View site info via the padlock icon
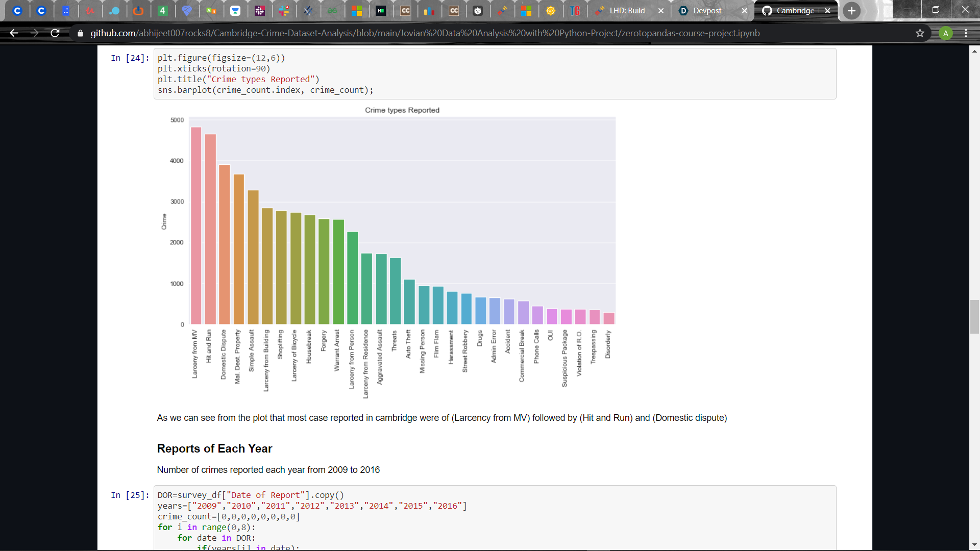 point(80,33)
